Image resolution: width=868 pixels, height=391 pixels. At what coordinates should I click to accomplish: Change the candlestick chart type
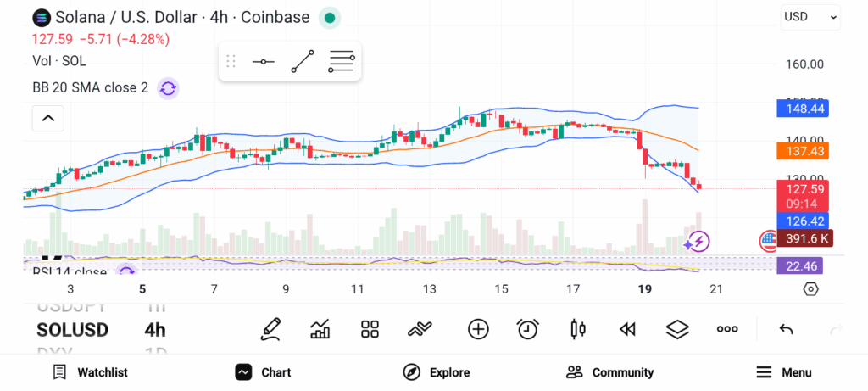pyautogui.click(x=578, y=329)
